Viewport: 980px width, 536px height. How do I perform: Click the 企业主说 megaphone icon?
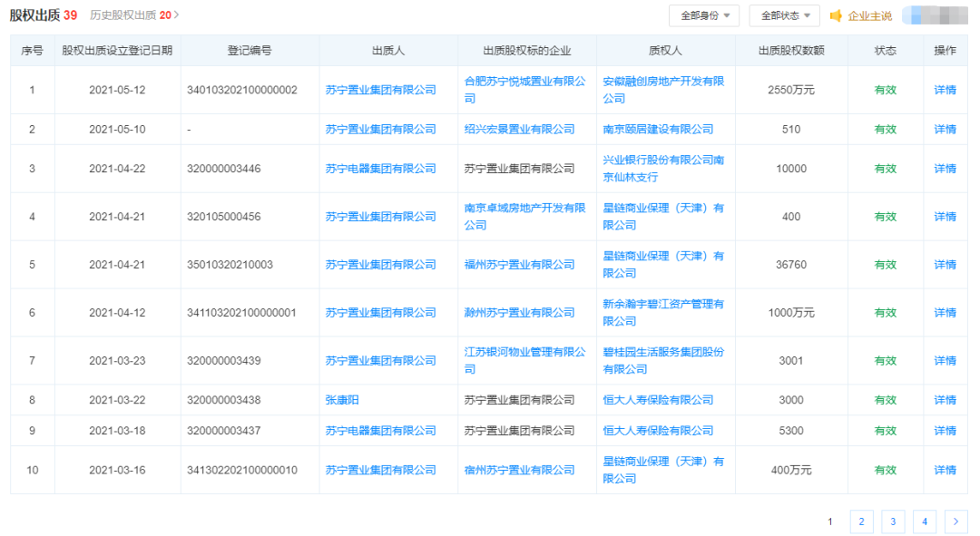836,15
